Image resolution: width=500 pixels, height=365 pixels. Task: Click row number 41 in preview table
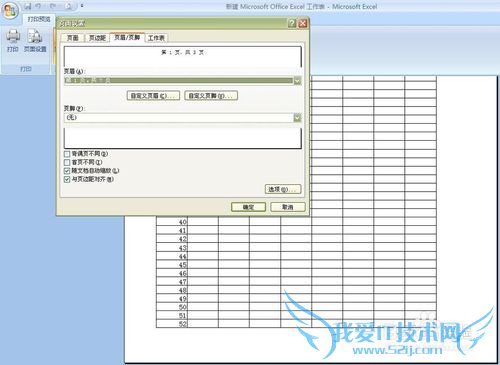pos(183,231)
